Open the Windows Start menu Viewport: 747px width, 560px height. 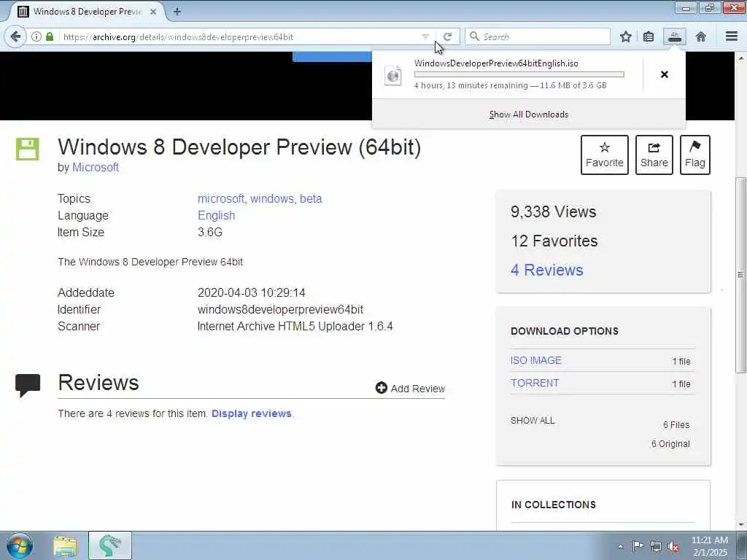tap(20, 545)
